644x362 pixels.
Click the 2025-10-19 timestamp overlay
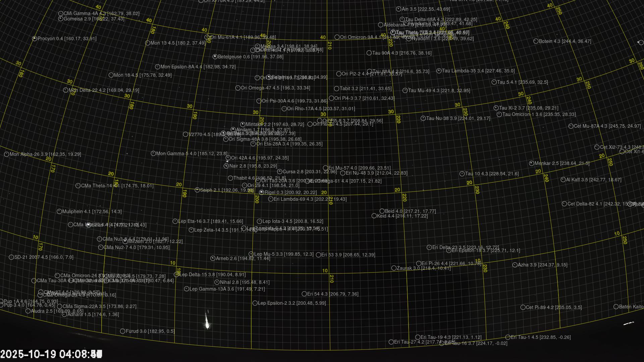click(x=51, y=354)
